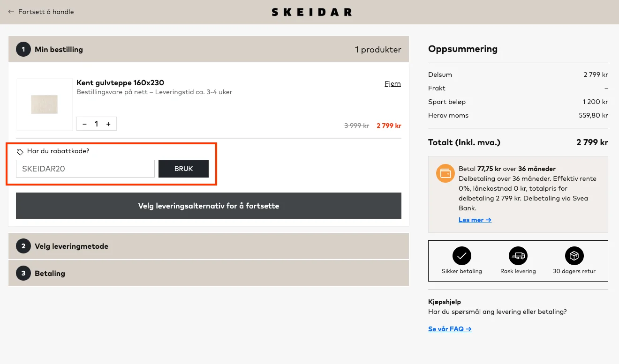Viewport: 619px width, 364px height.
Task: Click the Skeidar logo
Action: click(x=312, y=12)
